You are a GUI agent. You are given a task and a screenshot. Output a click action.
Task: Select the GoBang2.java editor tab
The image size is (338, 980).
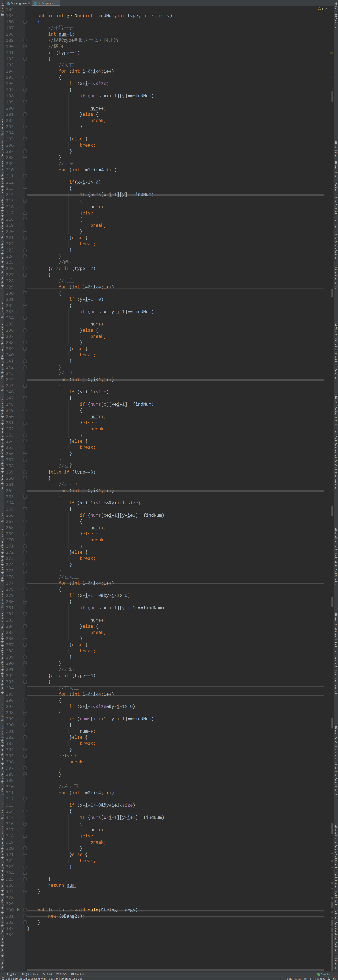[46, 3]
